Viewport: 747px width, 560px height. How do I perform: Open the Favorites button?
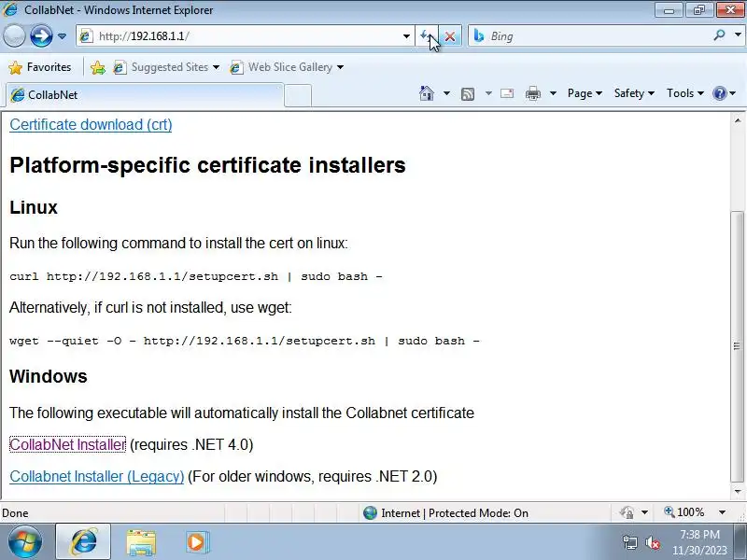[40, 67]
